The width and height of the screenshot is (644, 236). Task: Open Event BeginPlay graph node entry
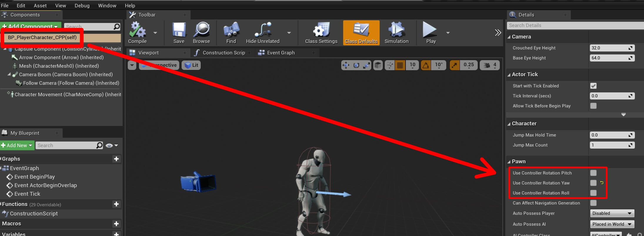pyautogui.click(x=34, y=177)
